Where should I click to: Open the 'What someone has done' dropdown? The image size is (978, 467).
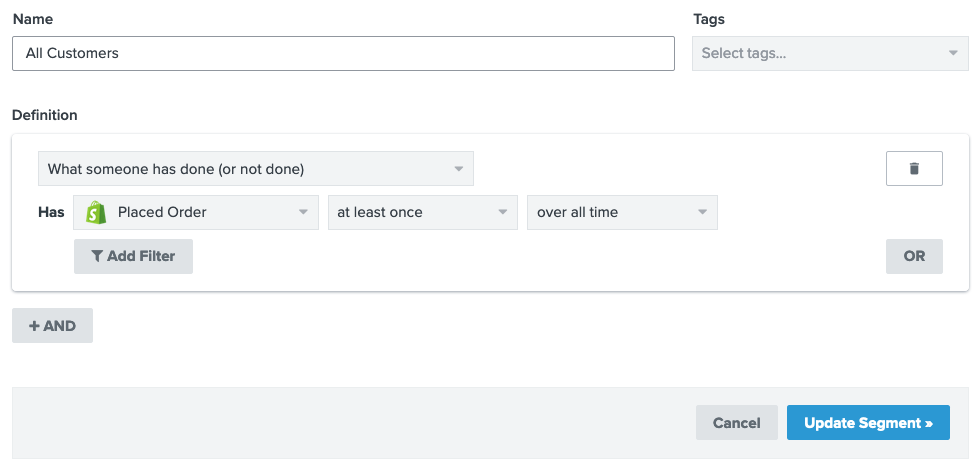(x=255, y=169)
